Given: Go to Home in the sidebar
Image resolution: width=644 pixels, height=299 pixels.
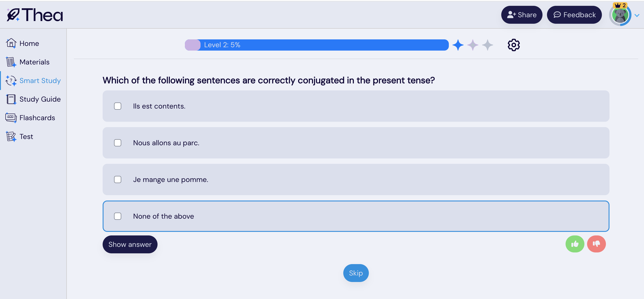Looking at the screenshot, I should click(29, 43).
